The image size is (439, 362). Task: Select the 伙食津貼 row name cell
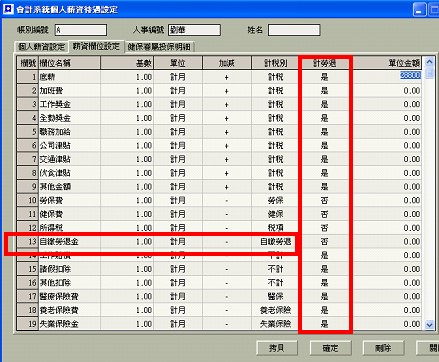pyautogui.click(x=69, y=173)
